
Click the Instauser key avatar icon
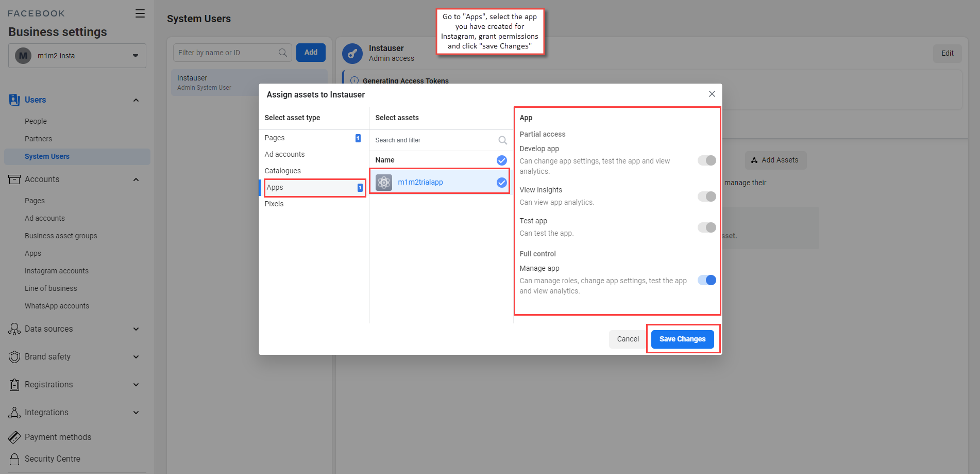coord(352,54)
